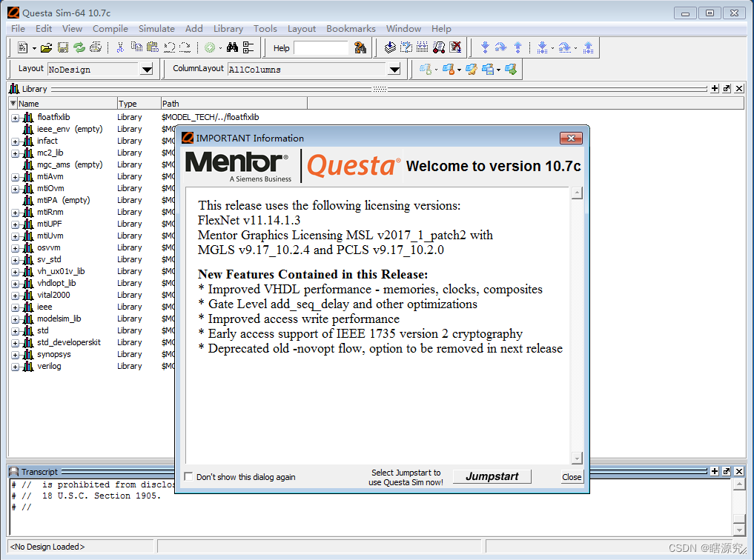Open Find using the binoculars icon
754x560 pixels.
click(232, 47)
